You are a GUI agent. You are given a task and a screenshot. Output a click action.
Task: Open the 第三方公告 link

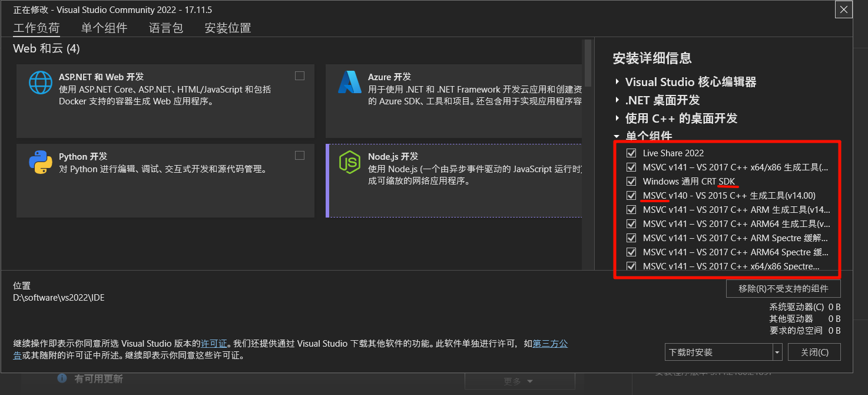pyautogui.click(x=551, y=343)
